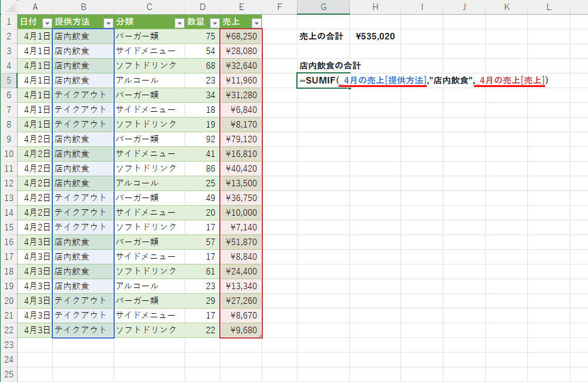Click the 売上の合計 label cell

coord(322,36)
